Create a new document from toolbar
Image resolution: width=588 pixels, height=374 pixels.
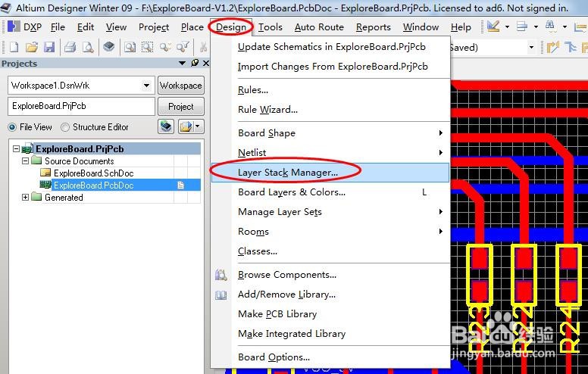14,47
